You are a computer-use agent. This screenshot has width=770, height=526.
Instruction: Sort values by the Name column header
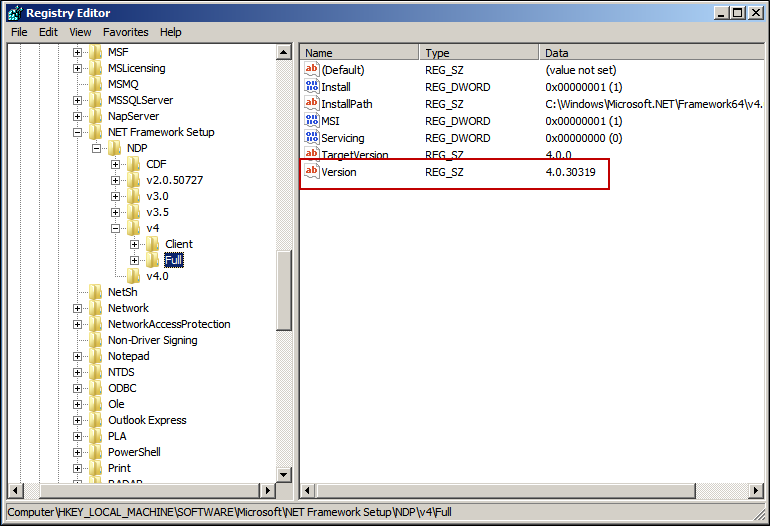coord(359,53)
